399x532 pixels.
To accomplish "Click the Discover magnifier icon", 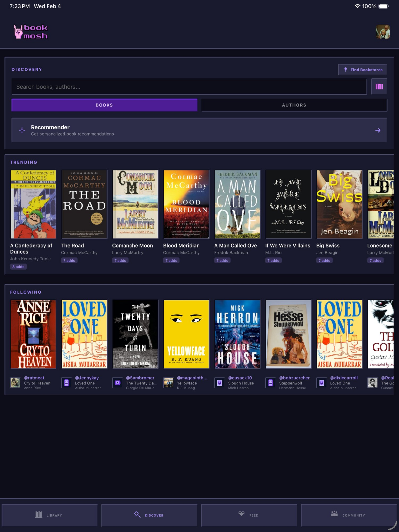I will pyautogui.click(x=137, y=514).
